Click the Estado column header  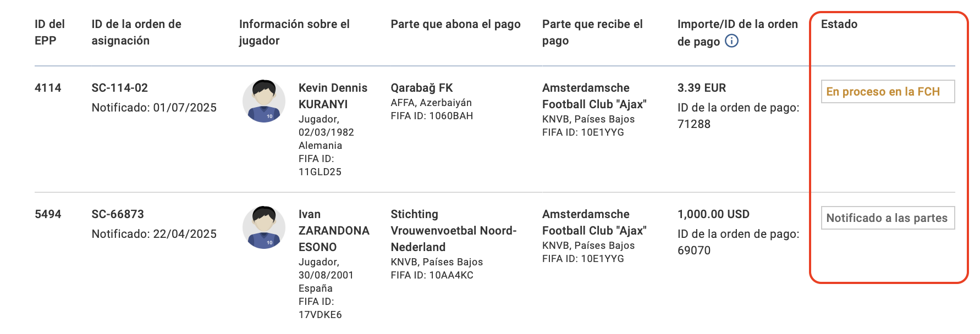pyautogui.click(x=839, y=24)
